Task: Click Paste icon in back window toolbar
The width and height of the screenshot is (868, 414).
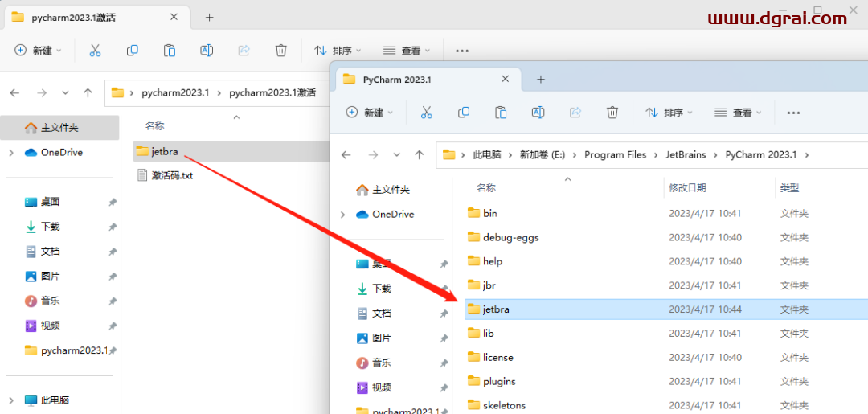Action: (x=170, y=51)
